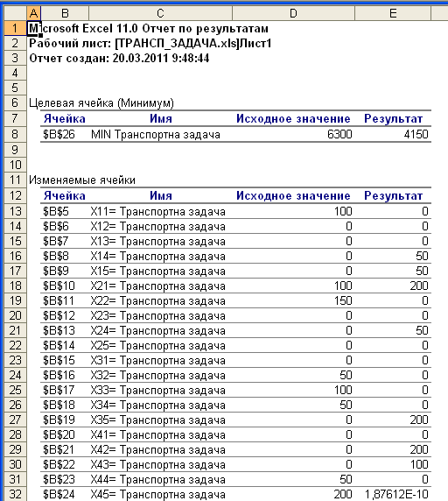448x501 pixels.
Task: Click 'X32= Транспортна задача' name
Action: [x=158, y=376]
